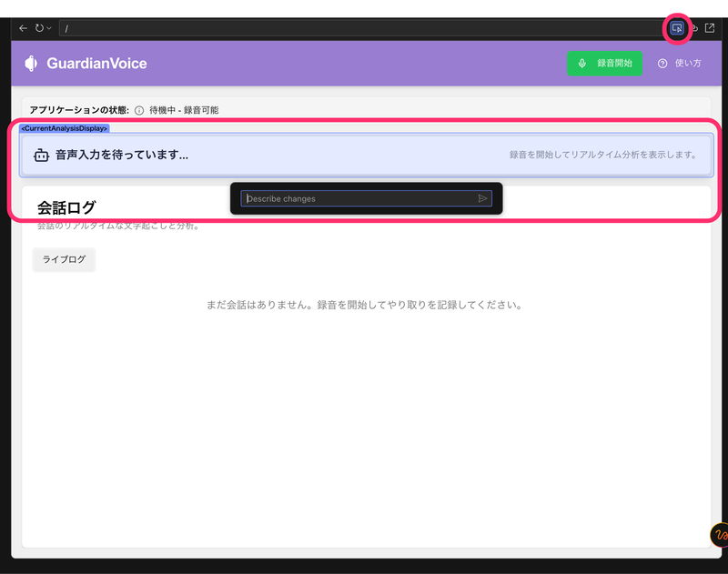Select the 音声入力を待っています... heading
Viewport: 728px width, 574px height.
coord(122,155)
